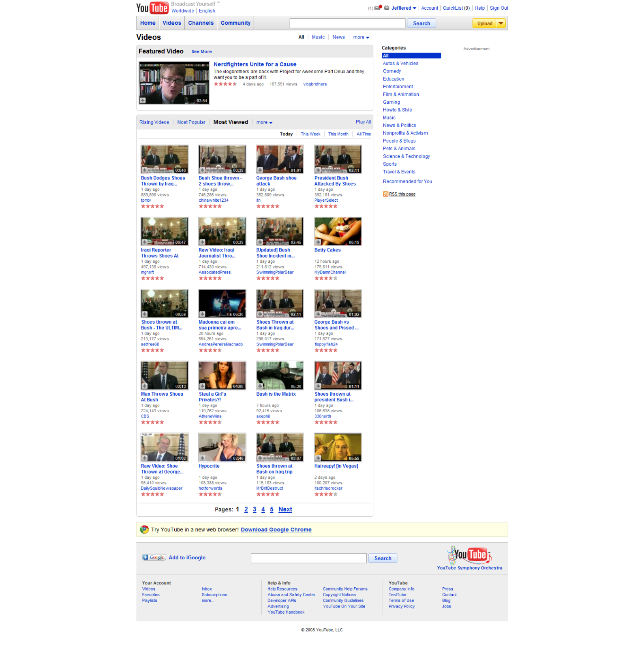Viewport: 644px width, 648px height.
Task: Click 'Recommended for You' link
Action: pyautogui.click(x=407, y=181)
